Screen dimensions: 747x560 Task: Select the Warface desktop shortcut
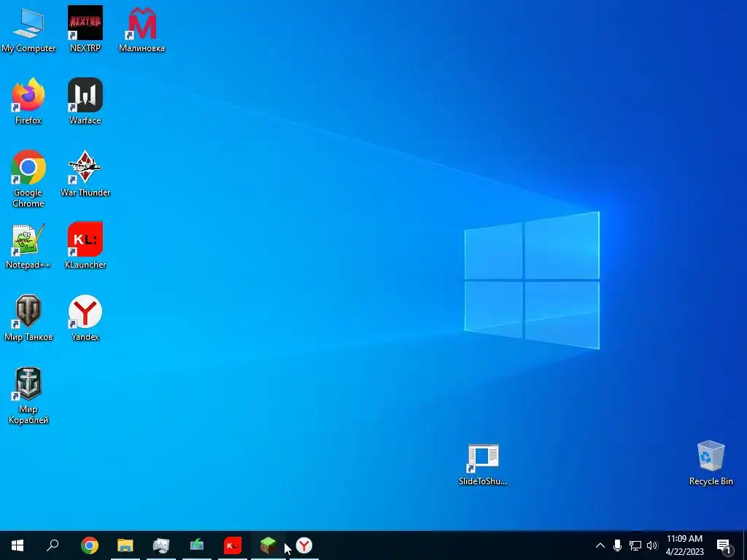tap(85, 101)
